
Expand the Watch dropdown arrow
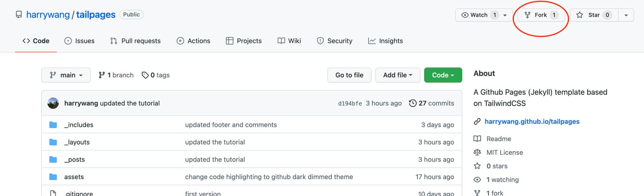point(505,15)
